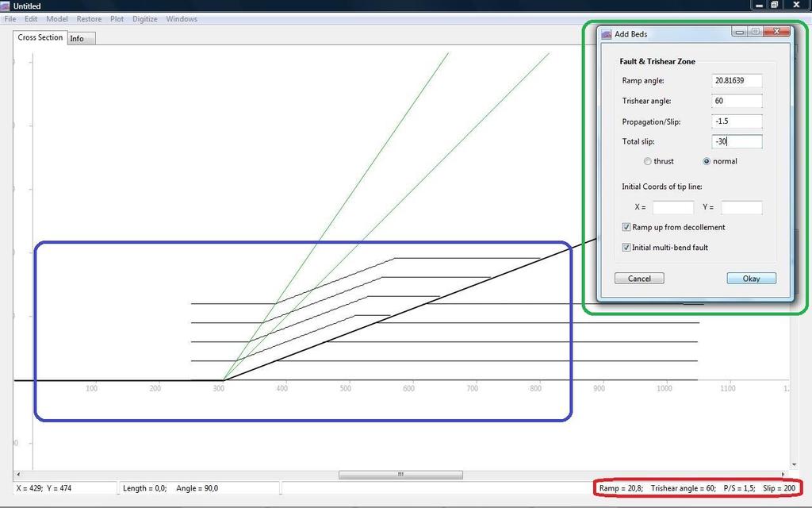Click Okay in Add Beds dialog
This screenshot has height=508, width=812.
(752, 279)
